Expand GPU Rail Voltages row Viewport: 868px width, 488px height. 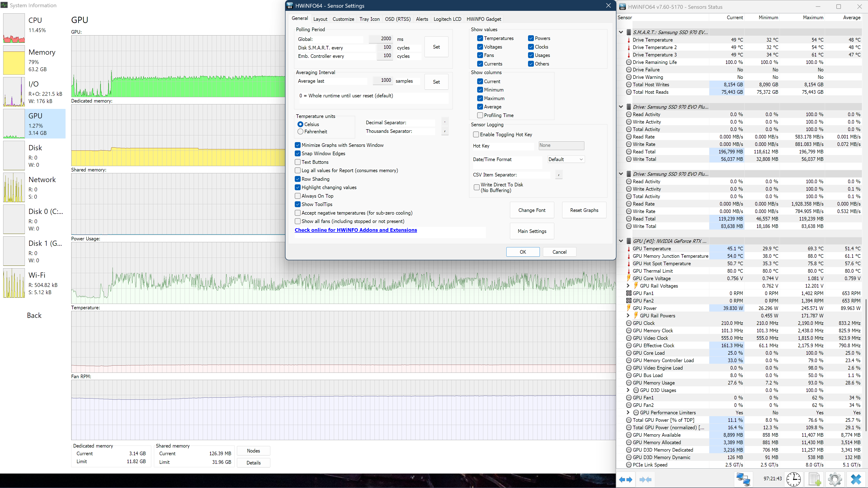(628, 286)
